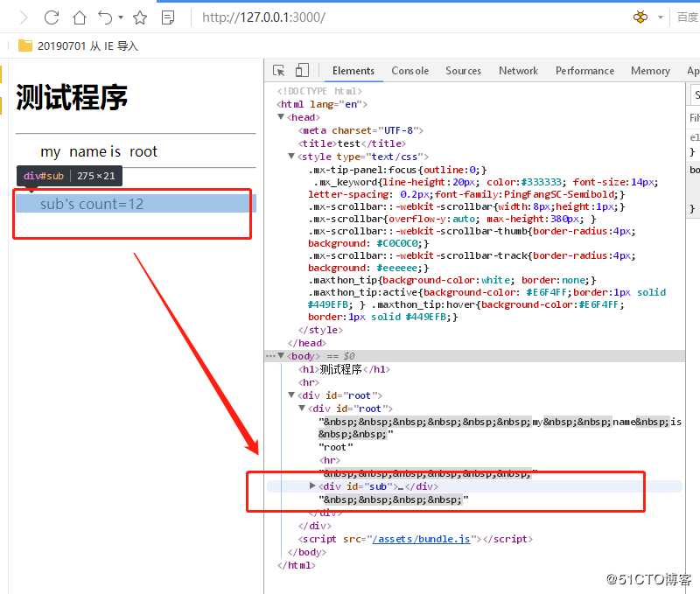
Task: Collapse the inner div id=root node
Action: coord(302,408)
